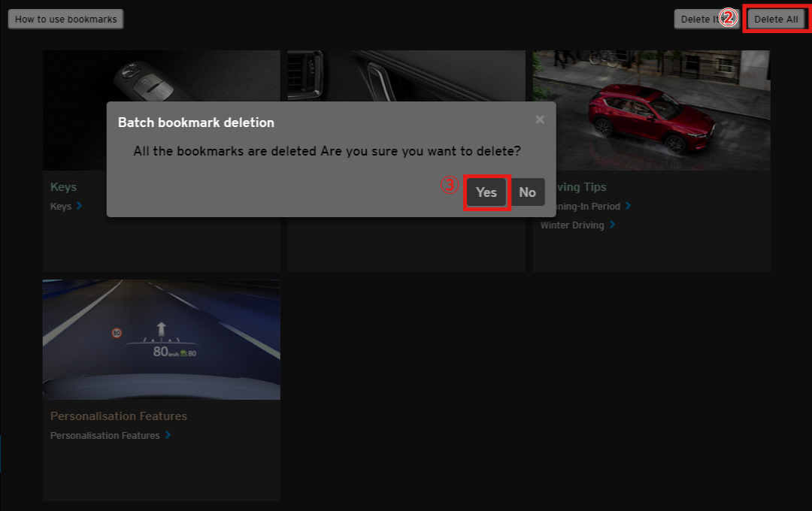Viewport: 812px width, 511px height.
Task: Select the key fob thumbnail image
Action: [x=161, y=75]
